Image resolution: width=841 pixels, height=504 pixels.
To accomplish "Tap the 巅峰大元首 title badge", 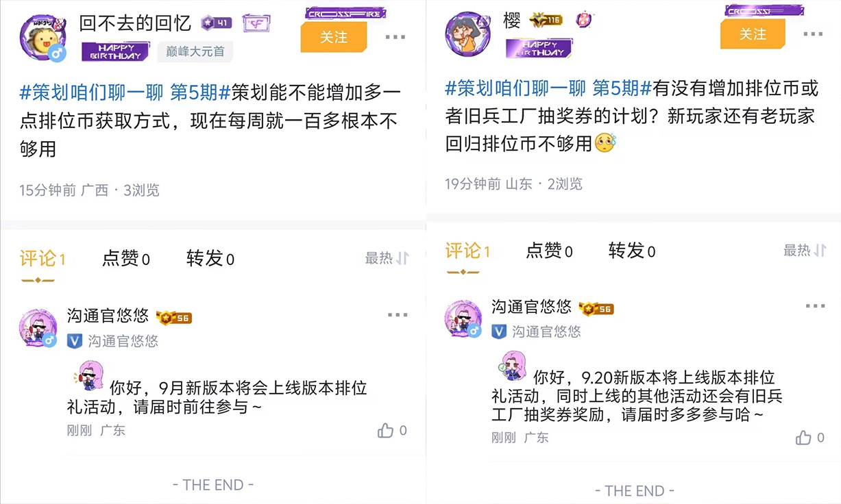I will pos(195,51).
